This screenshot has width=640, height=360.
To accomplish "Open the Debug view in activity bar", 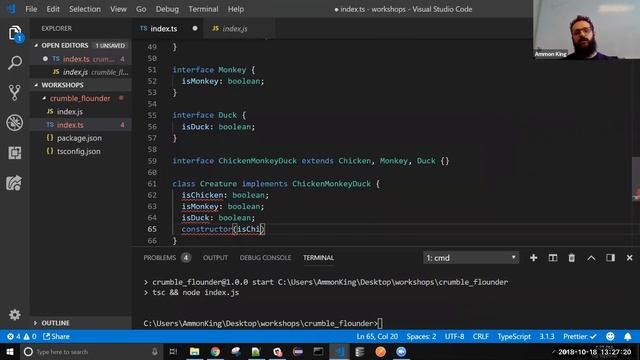I will coord(15,122).
